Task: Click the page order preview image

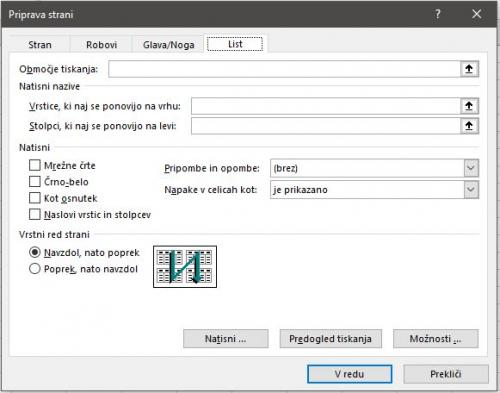Action: 185,267
